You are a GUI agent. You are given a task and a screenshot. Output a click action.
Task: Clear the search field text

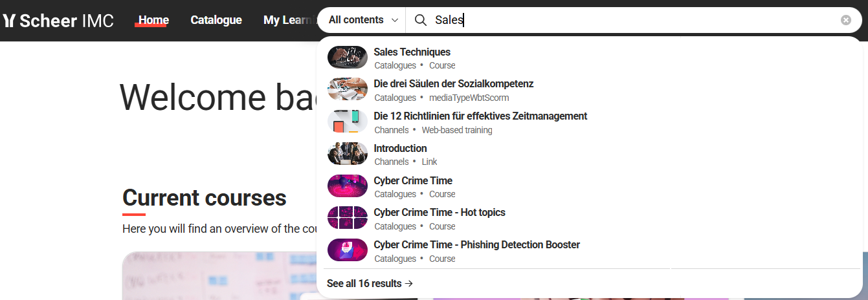pos(845,20)
